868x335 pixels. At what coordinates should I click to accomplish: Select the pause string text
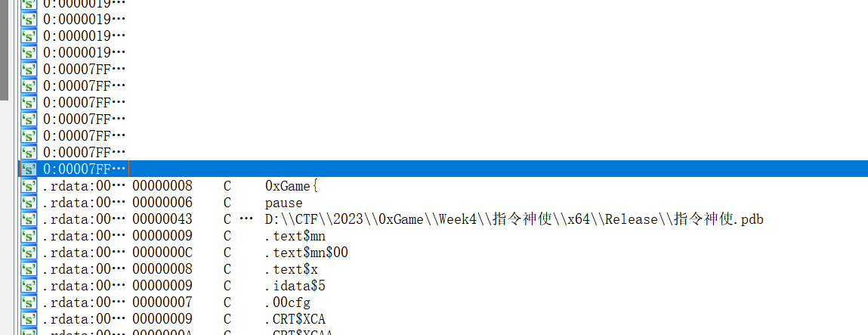click(x=283, y=203)
